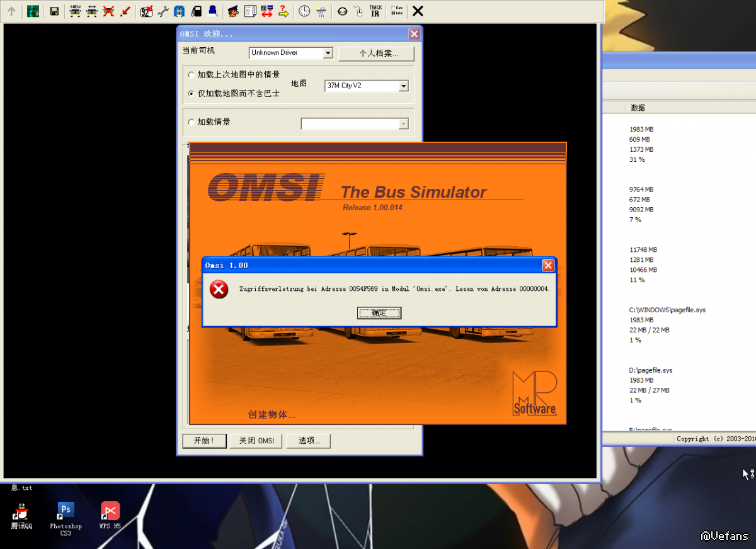Click the TrackIR toolbar icon
Image resolution: width=756 pixels, height=549 pixels.
[375, 11]
